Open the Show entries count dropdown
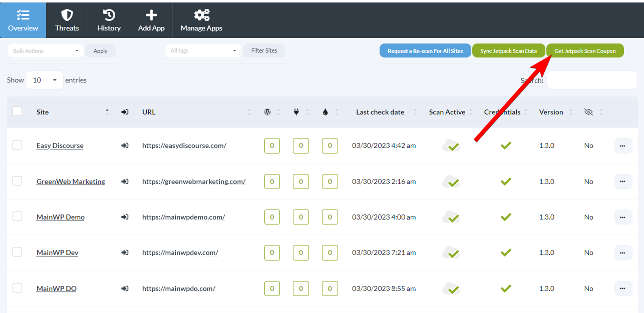 (44, 80)
